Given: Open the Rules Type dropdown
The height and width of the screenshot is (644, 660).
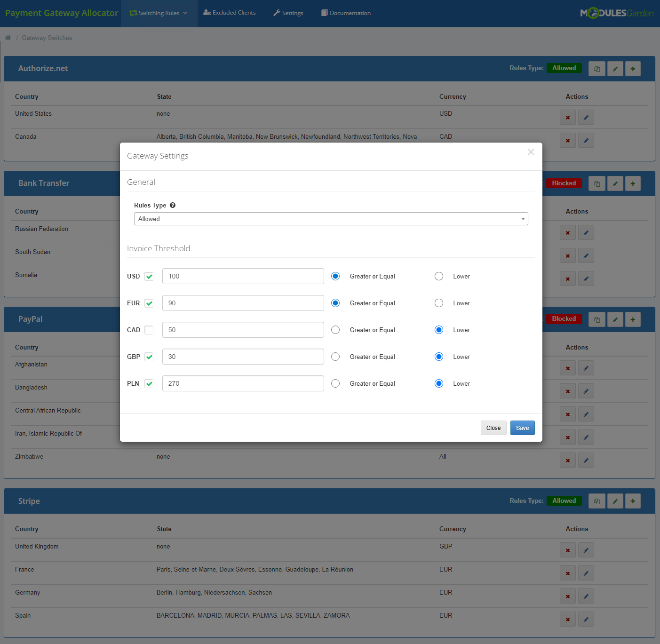Looking at the screenshot, I should 331,219.
